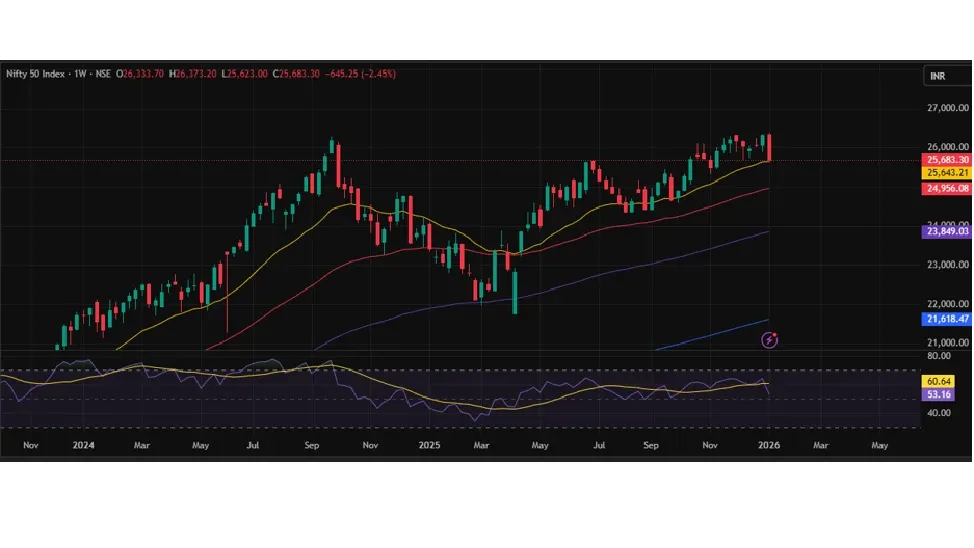Screen dimensions: 974x548
Task: Click the NSE exchange label
Action: point(103,74)
